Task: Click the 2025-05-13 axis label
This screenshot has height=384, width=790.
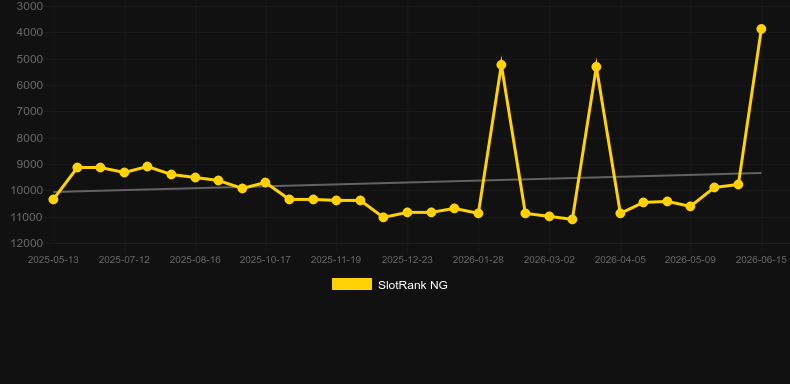Action: point(53,260)
